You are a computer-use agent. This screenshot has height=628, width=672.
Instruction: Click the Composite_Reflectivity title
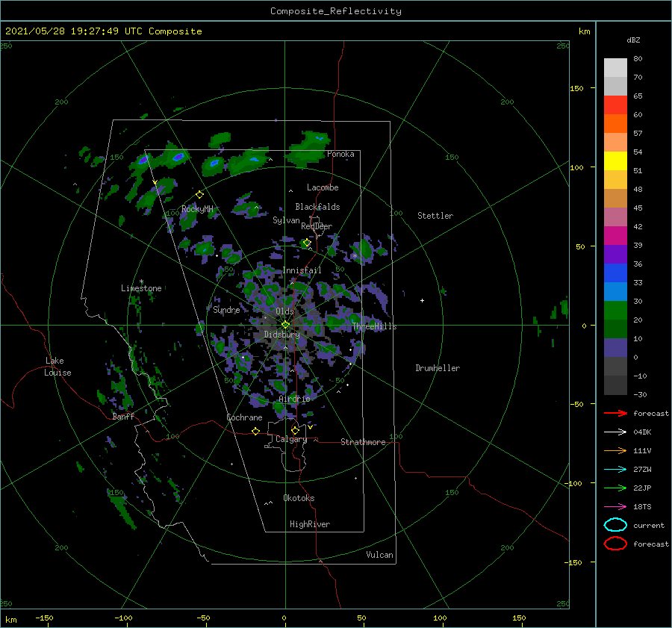coord(335,11)
